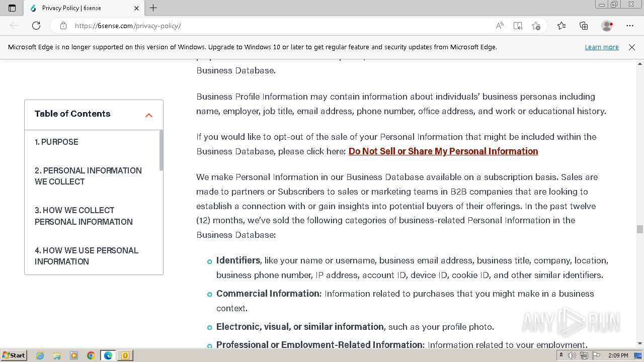Open the Learn more link
Image resolution: width=644 pixels, height=362 pixels.
[602, 47]
